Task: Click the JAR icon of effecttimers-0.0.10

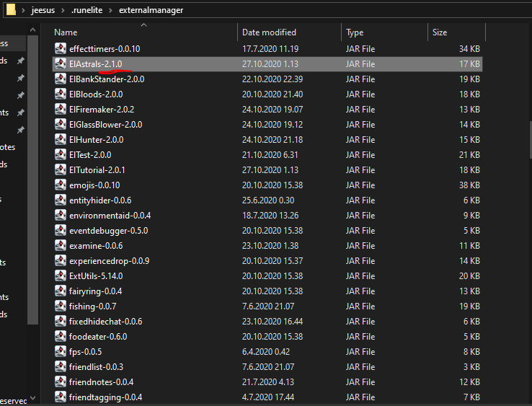Action: [61, 48]
